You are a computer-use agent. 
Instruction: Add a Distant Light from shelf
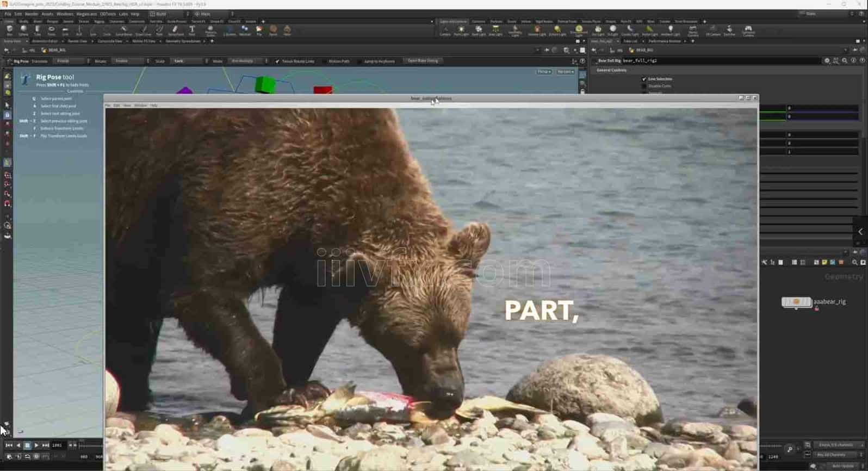[x=557, y=30]
